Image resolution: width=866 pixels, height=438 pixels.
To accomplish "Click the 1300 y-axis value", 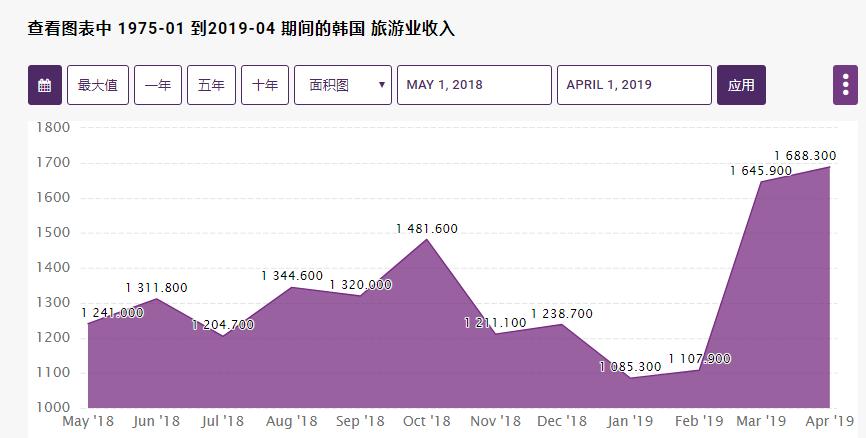I will point(53,303).
